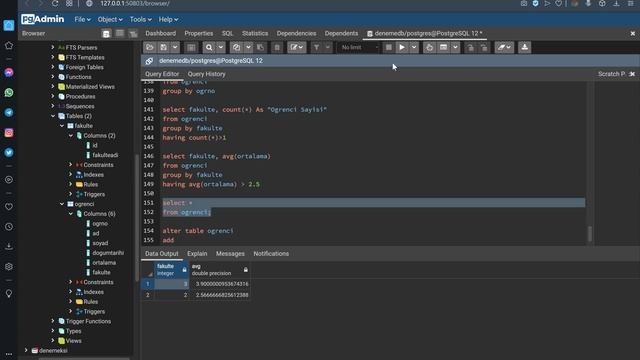This screenshot has width=640, height=360.
Task: Click the avg double precision column header
Action: click(x=220, y=270)
